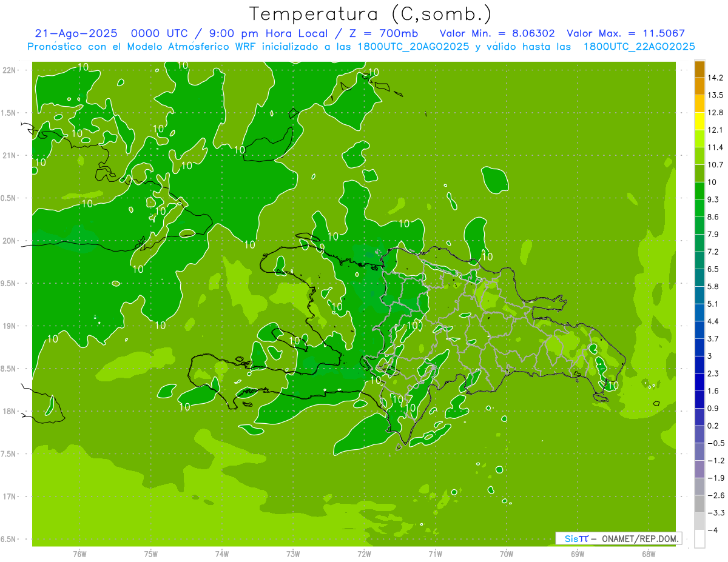
Task: Click the 'Valor Min. = 8.06302' readout
Action: click(x=497, y=34)
